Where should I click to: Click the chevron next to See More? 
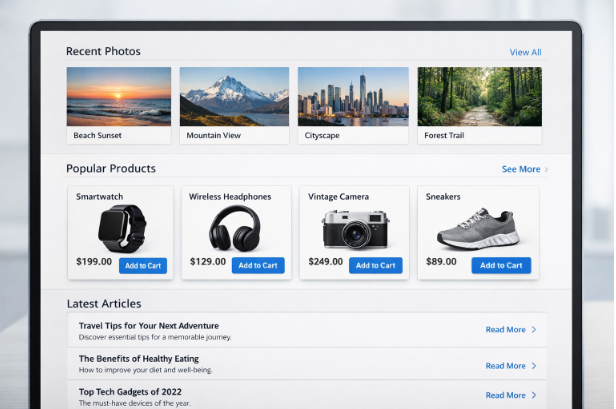pos(546,170)
